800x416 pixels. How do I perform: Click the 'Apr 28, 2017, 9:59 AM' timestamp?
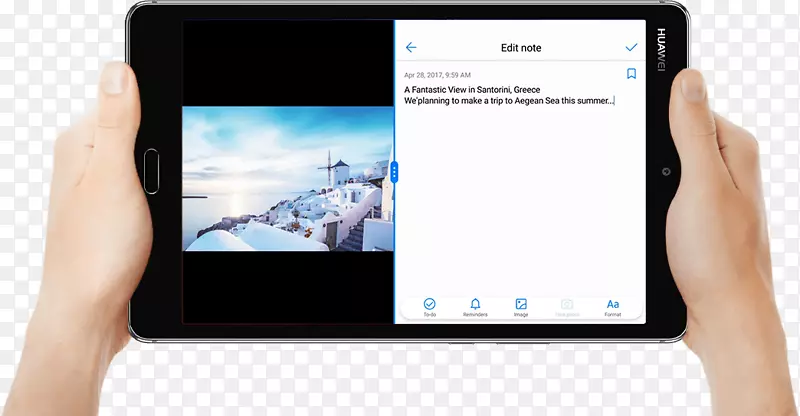[x=437, y=75]
